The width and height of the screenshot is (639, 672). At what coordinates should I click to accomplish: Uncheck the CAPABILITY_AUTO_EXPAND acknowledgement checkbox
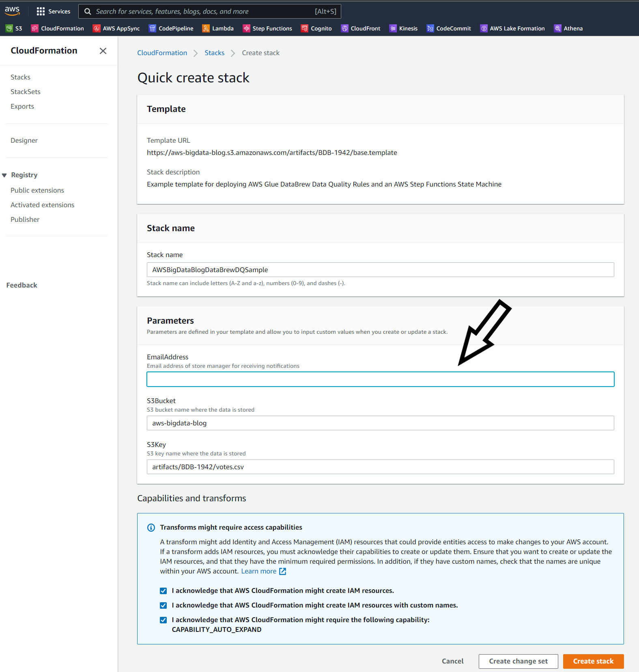coord(164,620)
